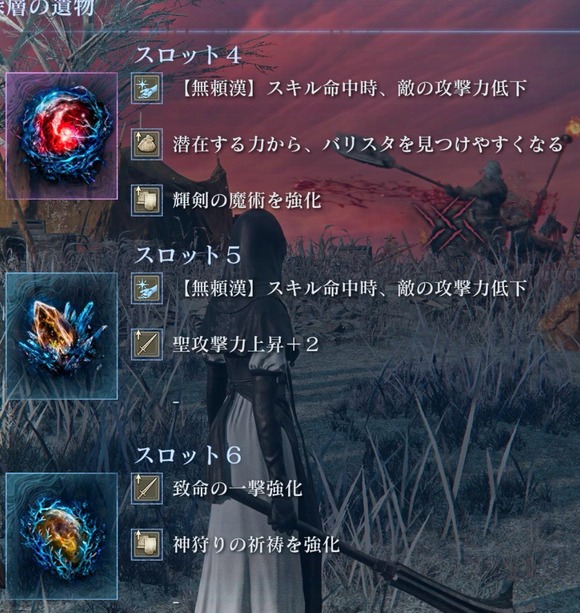Click the pouch icon beside バリスタ effect

pos(147,144)
